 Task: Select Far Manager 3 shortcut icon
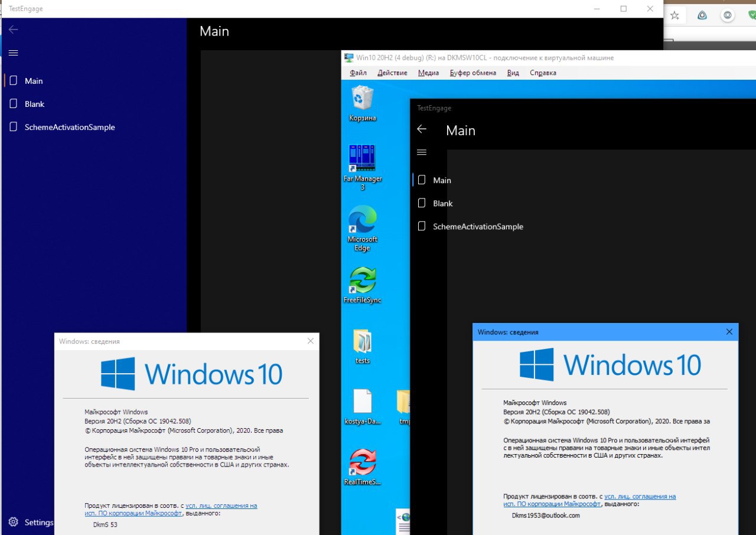pyautogui.click(x=362, y=167)
